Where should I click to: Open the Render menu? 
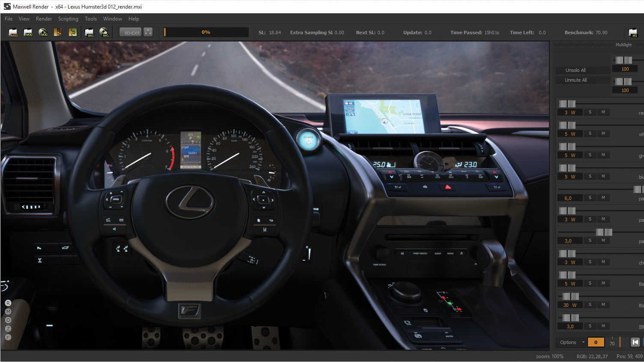pos(44,19)
